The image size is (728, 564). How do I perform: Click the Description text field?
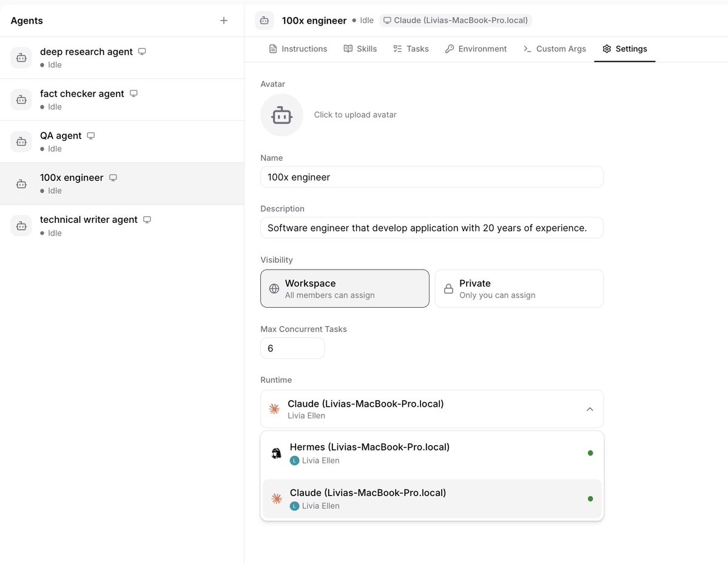tap(431, 228)
